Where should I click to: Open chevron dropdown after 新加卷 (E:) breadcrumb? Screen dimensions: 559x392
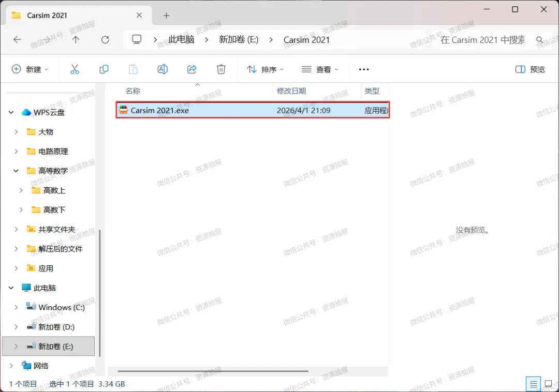pos(271,39)
